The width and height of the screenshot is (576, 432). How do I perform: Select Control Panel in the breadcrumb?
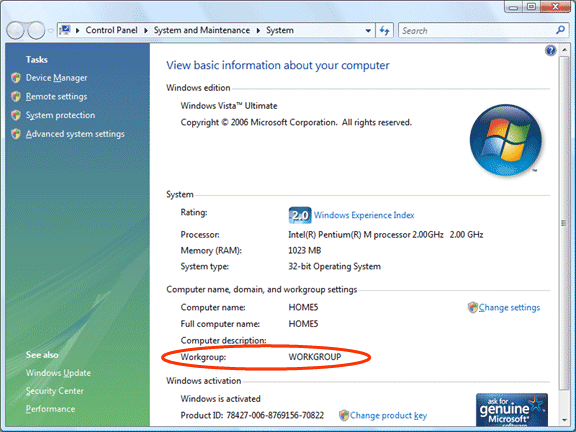tap(111, 30)
